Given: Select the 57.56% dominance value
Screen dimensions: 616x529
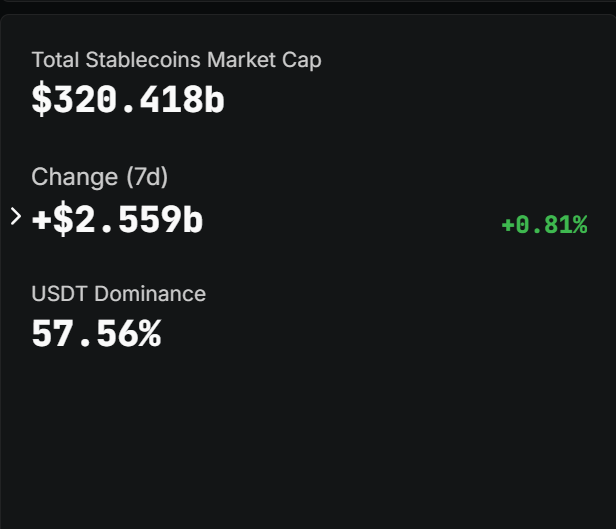Looking at the screenshot, I should coord(96,334).
